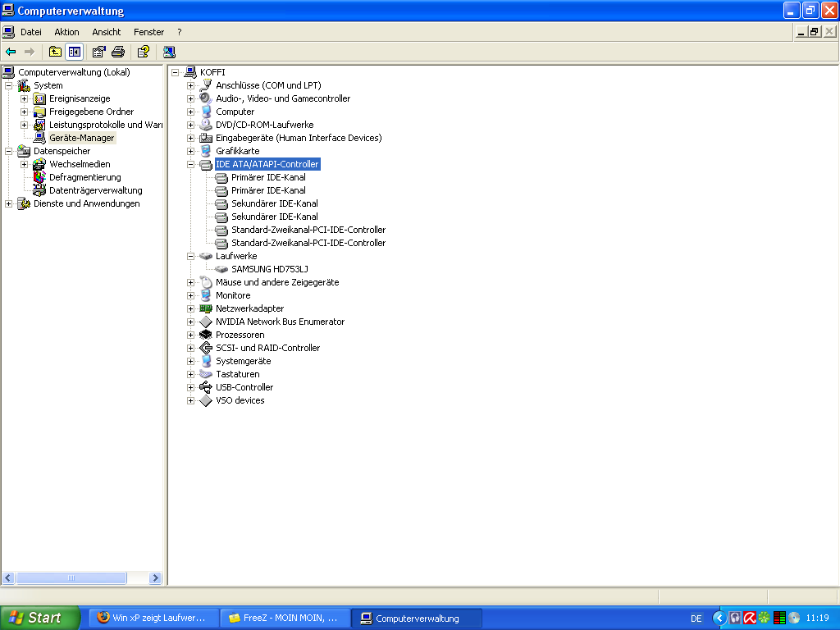
Task: Collapse the IDE ATA/ATAPI-Controller node
Action: [189, 163]
